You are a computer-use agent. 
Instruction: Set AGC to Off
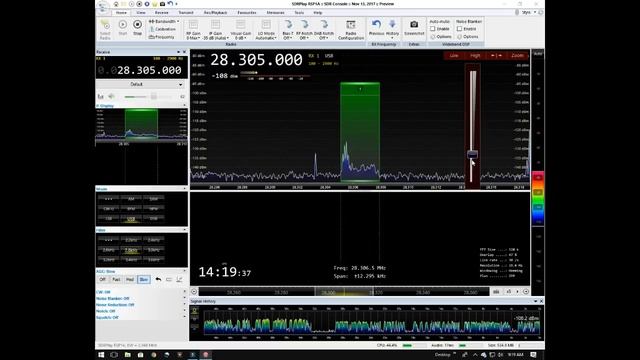point(102,280)
